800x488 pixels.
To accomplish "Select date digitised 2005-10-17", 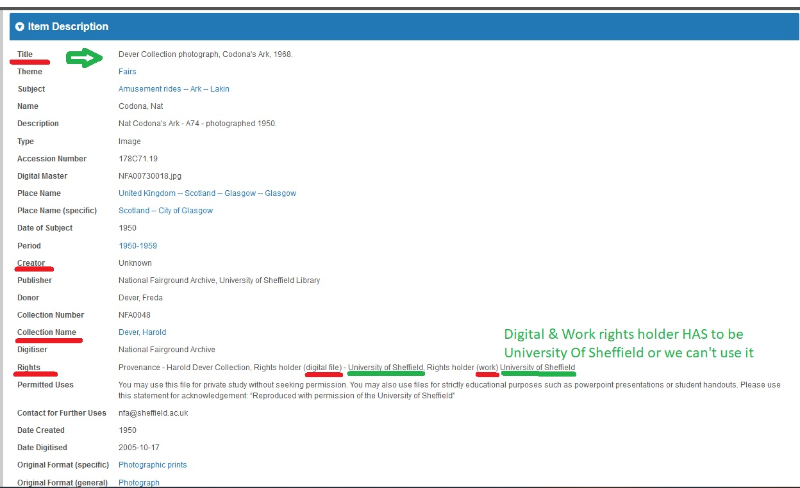I will point(139,447).
